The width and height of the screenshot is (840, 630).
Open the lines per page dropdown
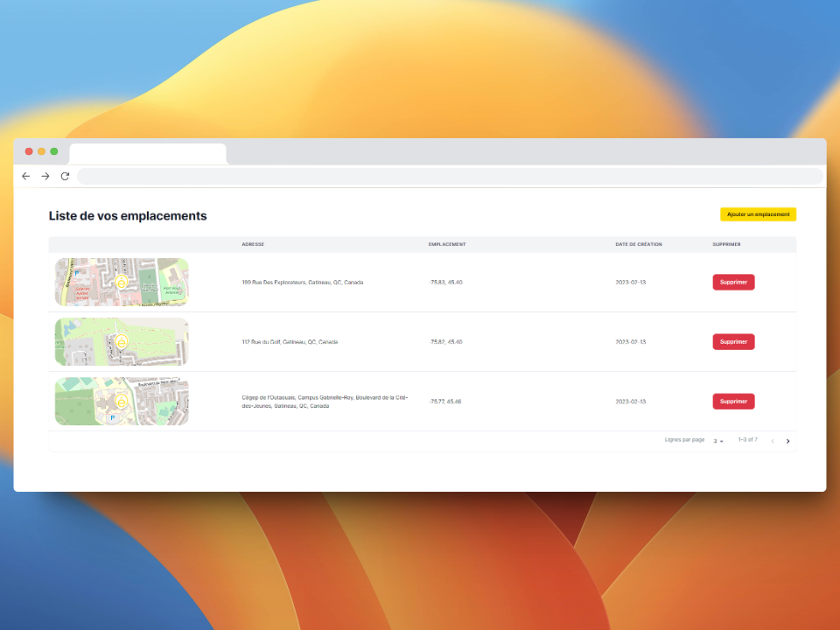tap(717, 441)
